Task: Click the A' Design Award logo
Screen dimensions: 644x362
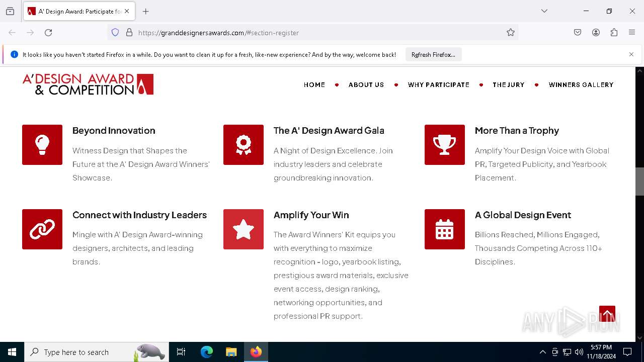Action: (x=88, y=84)
